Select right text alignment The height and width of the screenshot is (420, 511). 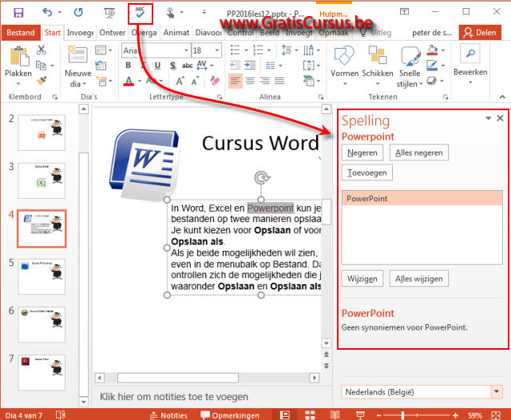click(x=264, y=81)
